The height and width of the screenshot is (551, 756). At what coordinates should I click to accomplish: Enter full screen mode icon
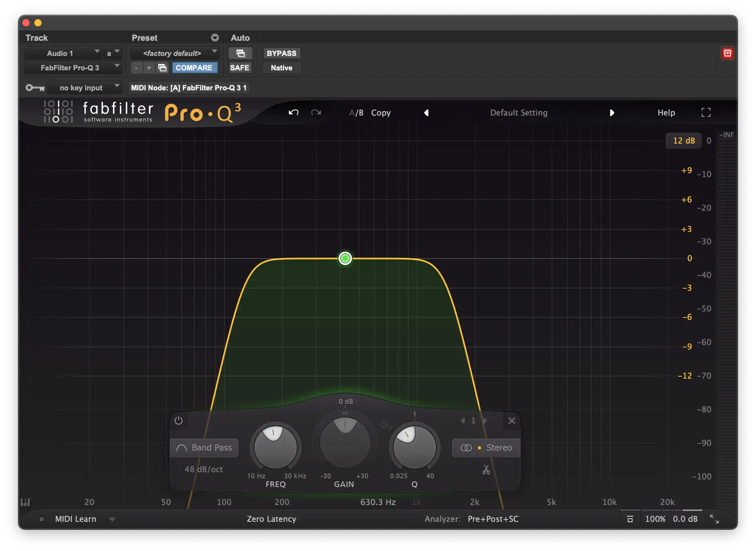coord(706,112)
